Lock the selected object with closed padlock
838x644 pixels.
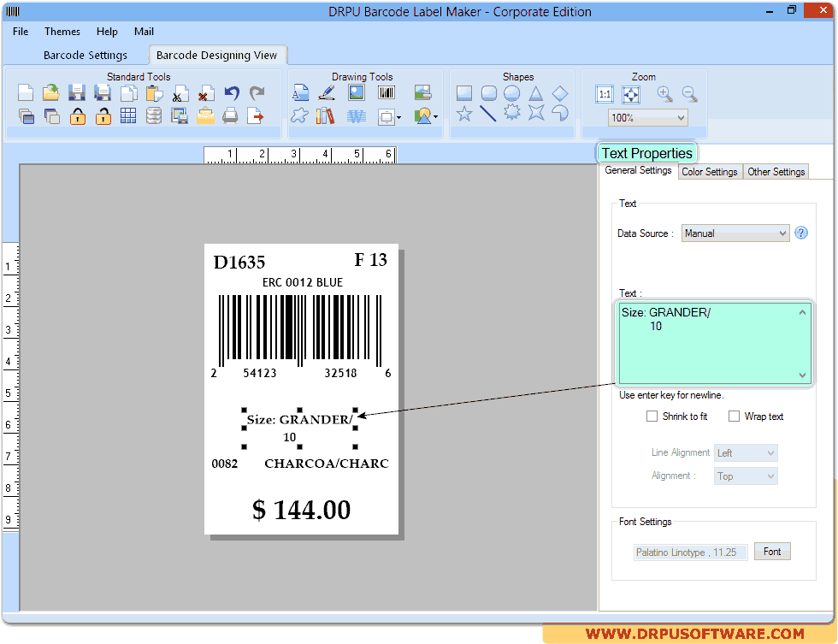point(78,115)
